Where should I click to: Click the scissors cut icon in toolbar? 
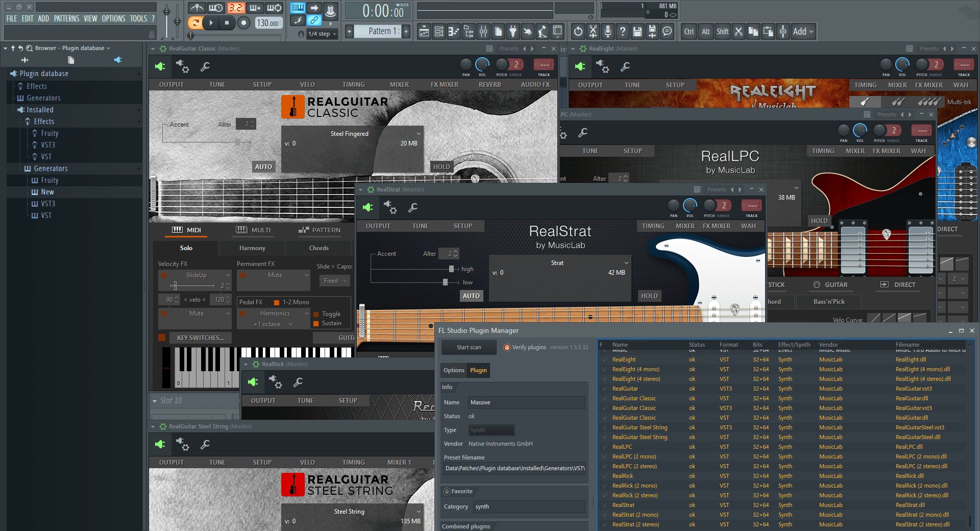pyautogui.click(x=739, y=32)
